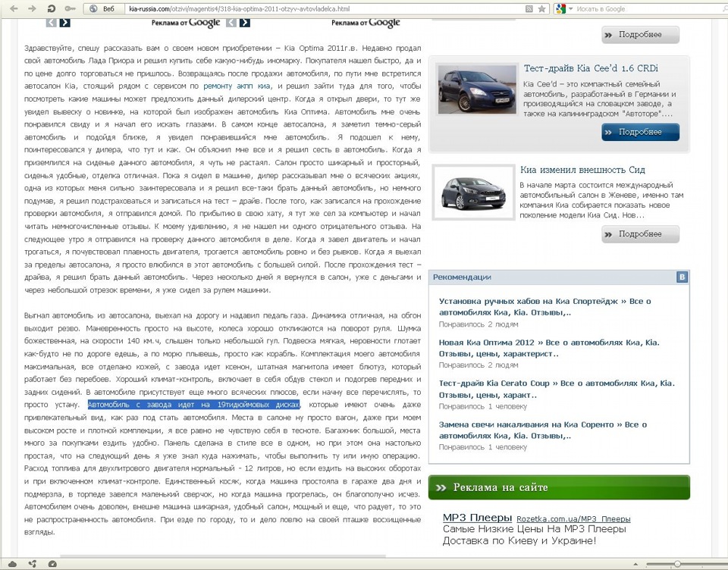The image size is (728, 570).
Task: Click the zoom slider handle in status bar
Action: [x=677, y=564]
